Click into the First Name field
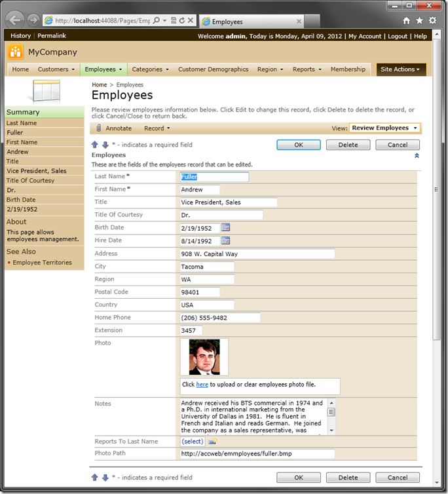448x494 pixels. pyautogui.click(x=200, y=189)
